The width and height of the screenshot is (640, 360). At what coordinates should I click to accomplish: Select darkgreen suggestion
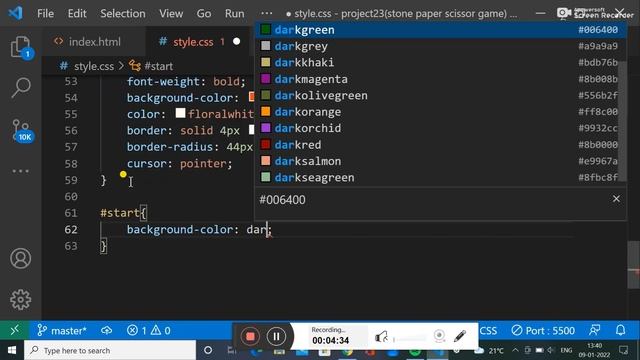tap(440, 30)
